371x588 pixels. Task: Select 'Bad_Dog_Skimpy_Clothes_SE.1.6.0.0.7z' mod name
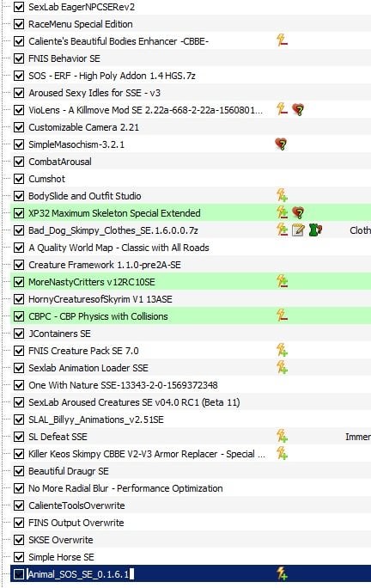click(x=113, y=230)
